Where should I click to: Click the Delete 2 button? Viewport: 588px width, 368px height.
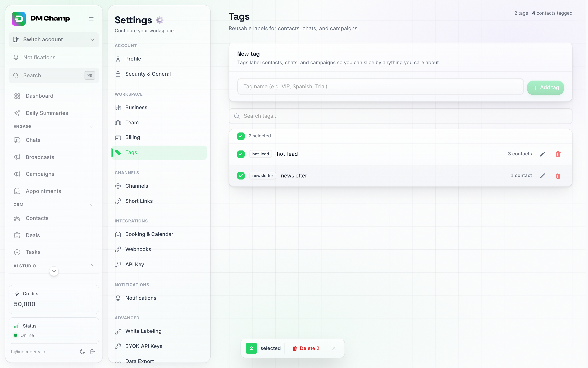(306, 348)
